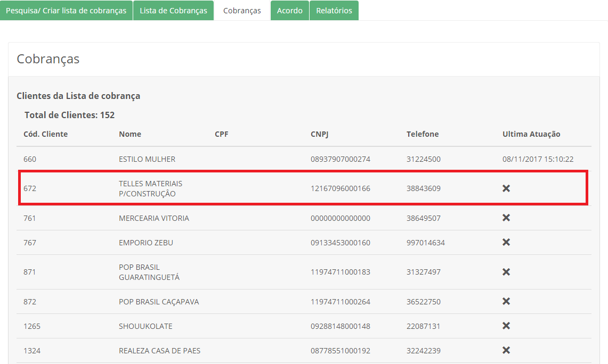Click client code 761
This screenshot has width=608, height=364.
(x=29, y=218)
